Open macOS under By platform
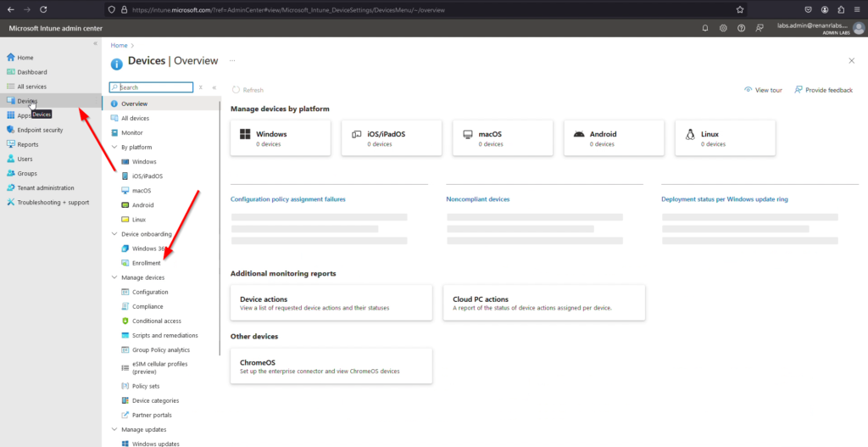This screenshot has width=868, height=447. (142, 191)
